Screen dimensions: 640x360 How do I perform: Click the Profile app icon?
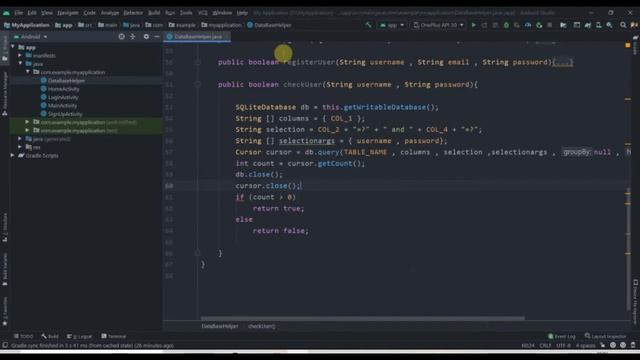[528, 25]
